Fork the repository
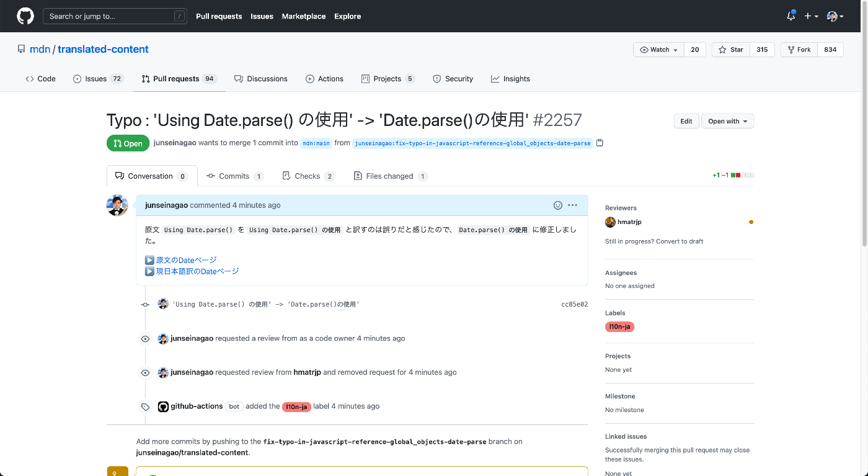This screenshot has width=868, height=476. coord(799,50)
